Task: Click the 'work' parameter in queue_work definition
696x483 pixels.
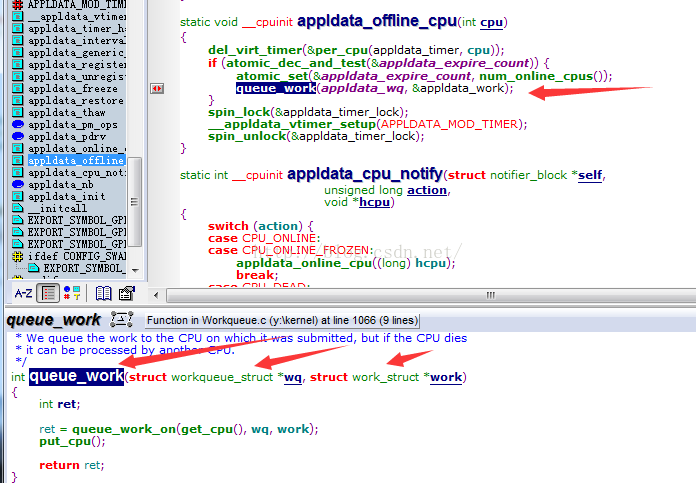Action: pyautogui.click(x=446, y=377)
